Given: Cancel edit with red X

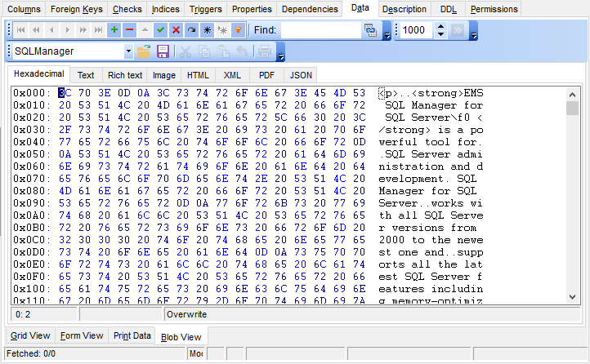Looking at the screenshot, I should (x=176, y=30).
